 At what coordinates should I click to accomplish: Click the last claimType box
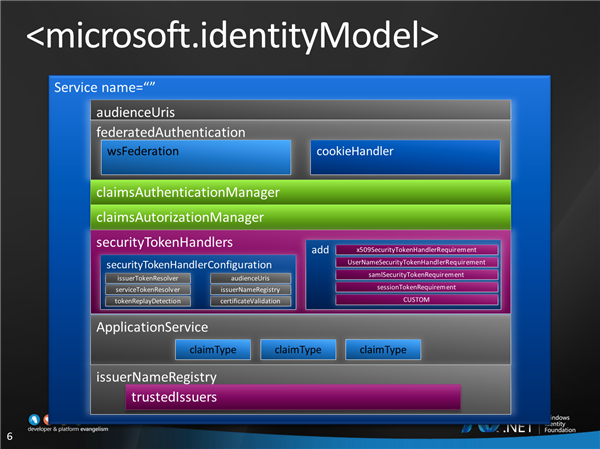point(383,349)
